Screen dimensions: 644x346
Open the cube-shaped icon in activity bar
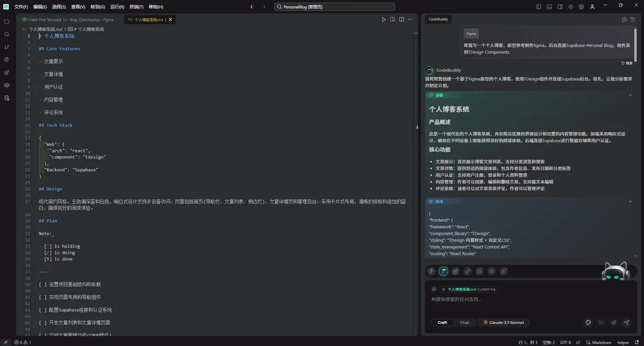coord(6,85)
